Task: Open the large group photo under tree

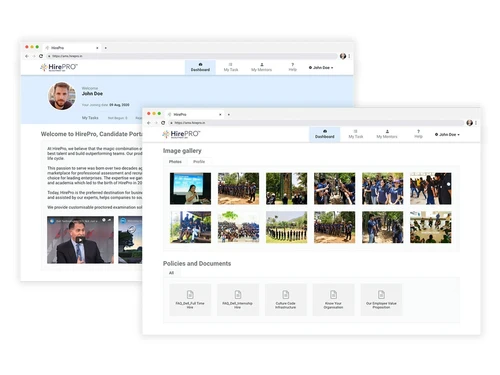Action: click(x=238, y=227)
